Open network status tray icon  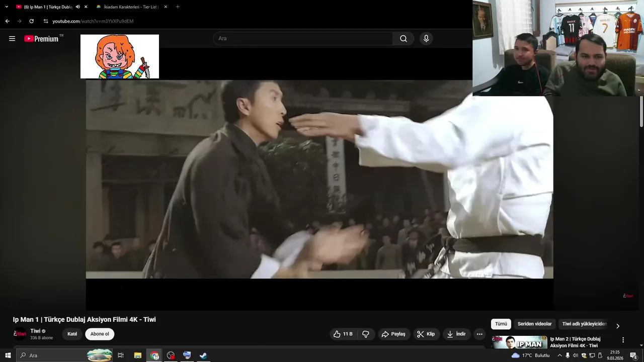592,355
